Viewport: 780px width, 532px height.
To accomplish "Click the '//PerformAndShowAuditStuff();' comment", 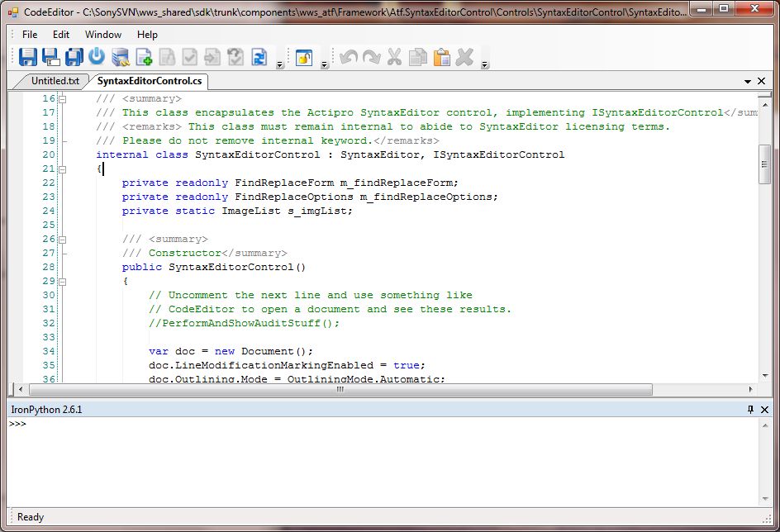I will (x=245, y=323).
